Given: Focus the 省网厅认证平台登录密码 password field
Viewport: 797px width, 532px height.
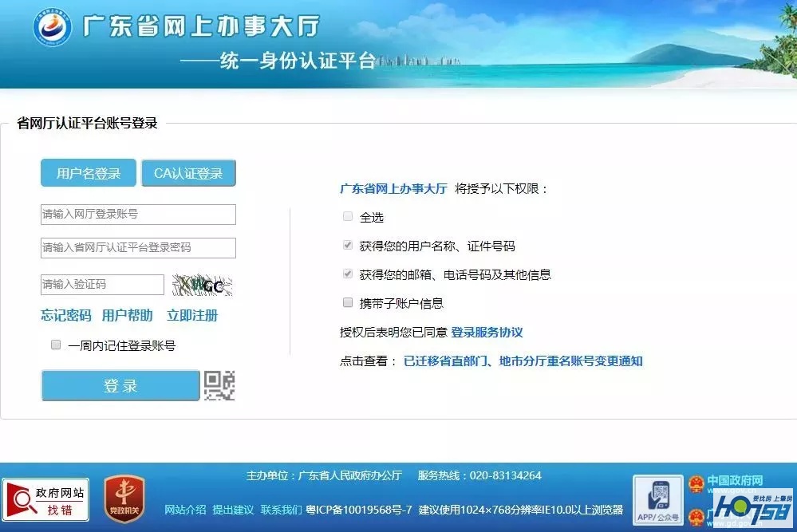Looking at the screenshot, I should click(x=138, y=248).
